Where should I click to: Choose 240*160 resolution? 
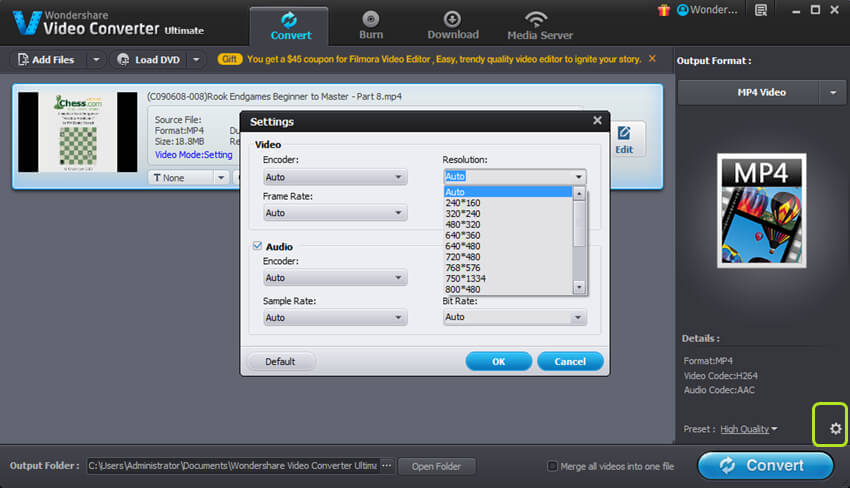(508, 203)
